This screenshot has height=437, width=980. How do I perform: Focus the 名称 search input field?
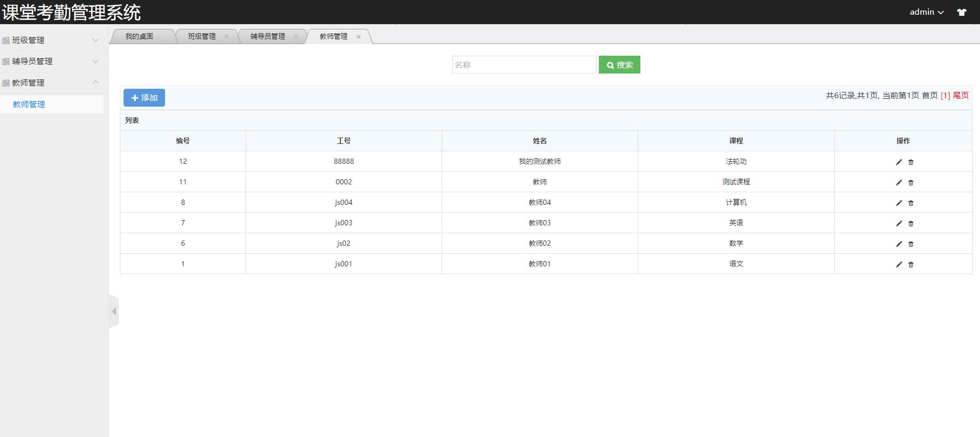524,65
